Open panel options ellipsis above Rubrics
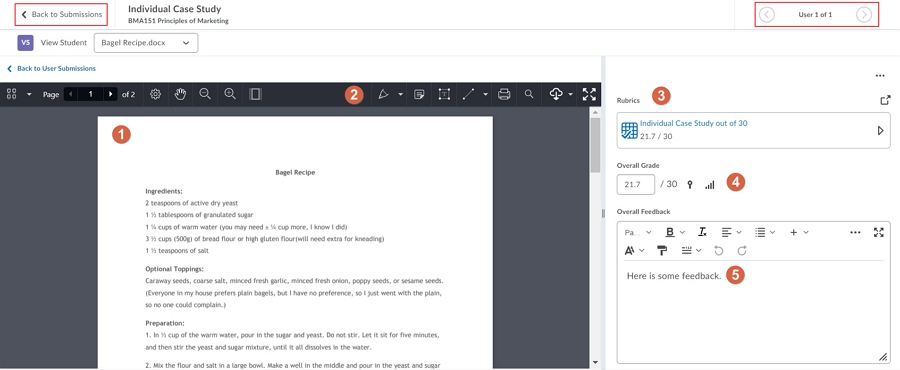This screenshot has width=900, height=370. tap(880, 76)
